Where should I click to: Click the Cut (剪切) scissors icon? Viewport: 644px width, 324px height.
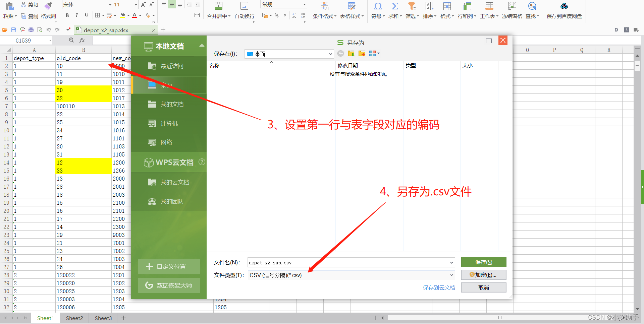(23, 4)
